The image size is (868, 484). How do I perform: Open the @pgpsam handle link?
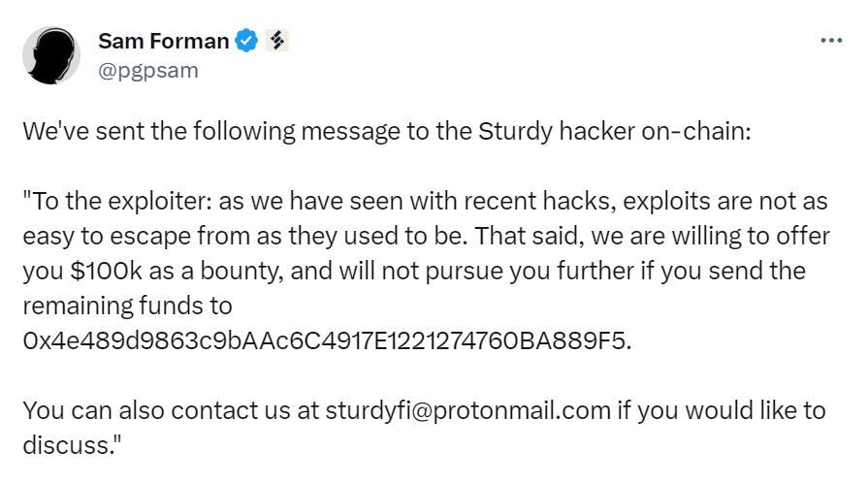click(x=147, y=70)
